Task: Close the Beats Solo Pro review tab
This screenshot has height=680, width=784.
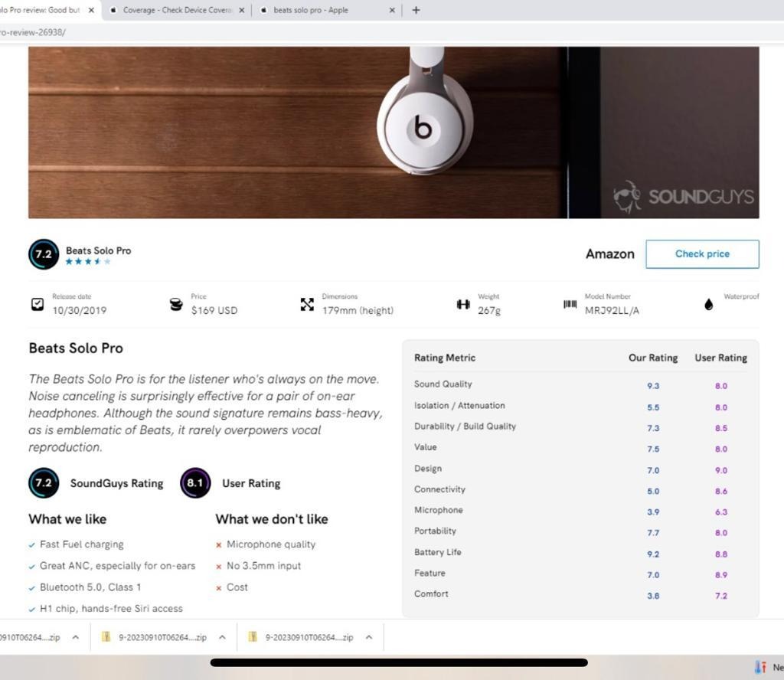Action: coord(92,10)
